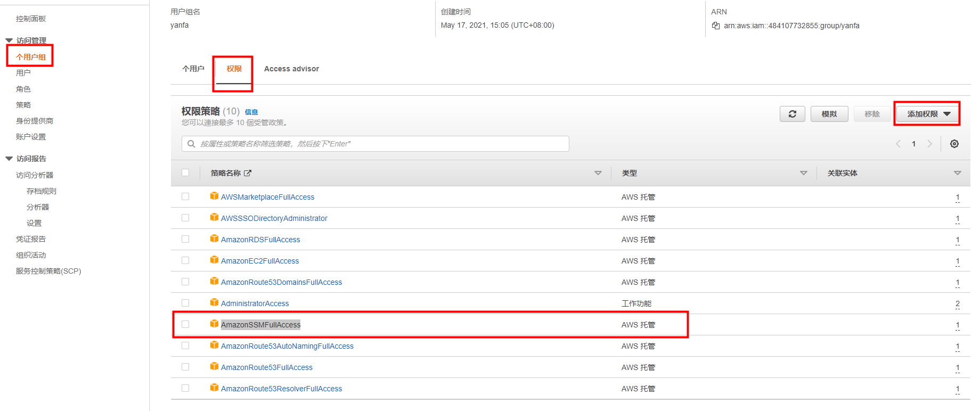Open 访问分析器 in the sidebar
Viewport: 980px width, 411px height.
[35, 175]
